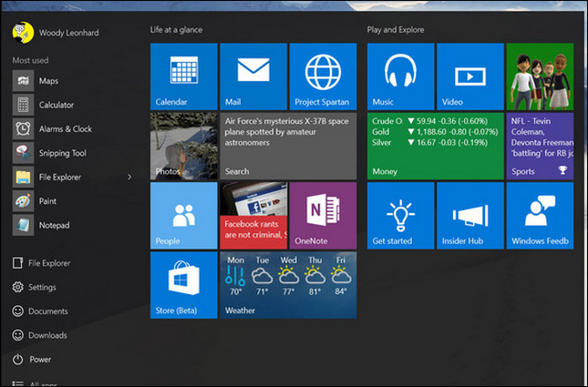
Task: Click the Silver price row in Money
Action: [429, 143]
